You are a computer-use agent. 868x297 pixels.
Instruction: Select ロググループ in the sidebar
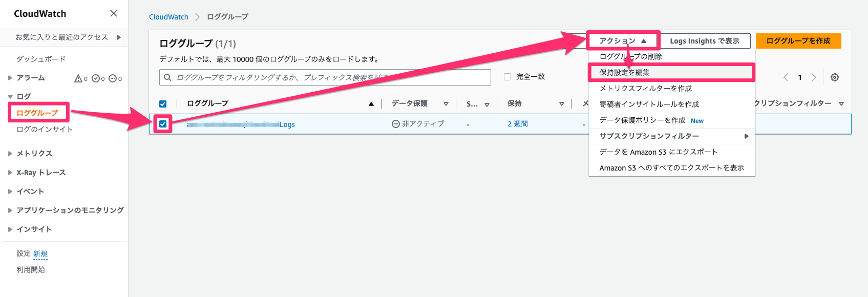pyautogui.click(x=37, y=113)
